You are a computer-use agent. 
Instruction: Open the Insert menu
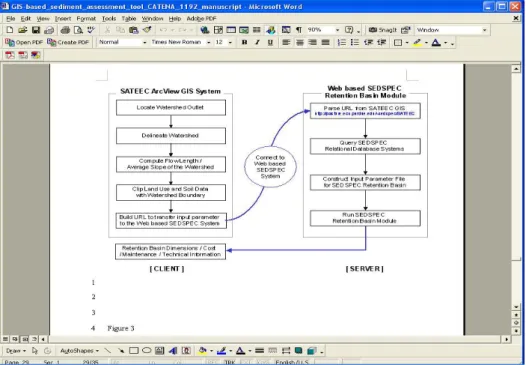[63, 18]
